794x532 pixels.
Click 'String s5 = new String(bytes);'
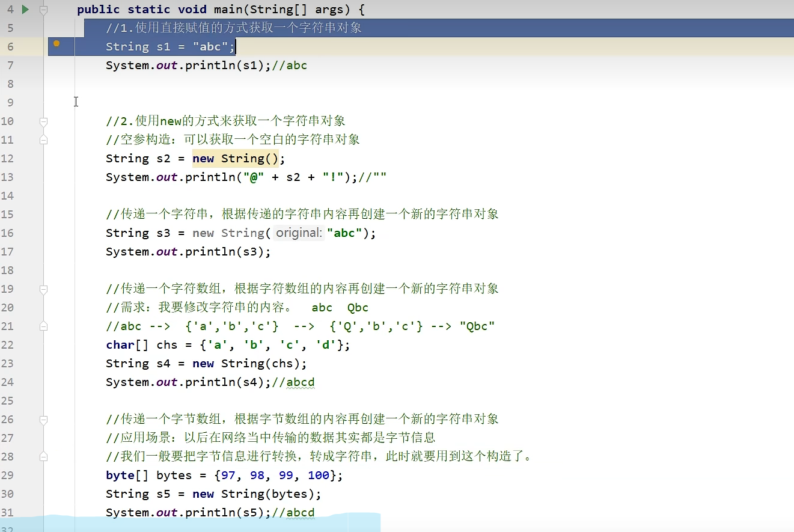coord(214,494)
